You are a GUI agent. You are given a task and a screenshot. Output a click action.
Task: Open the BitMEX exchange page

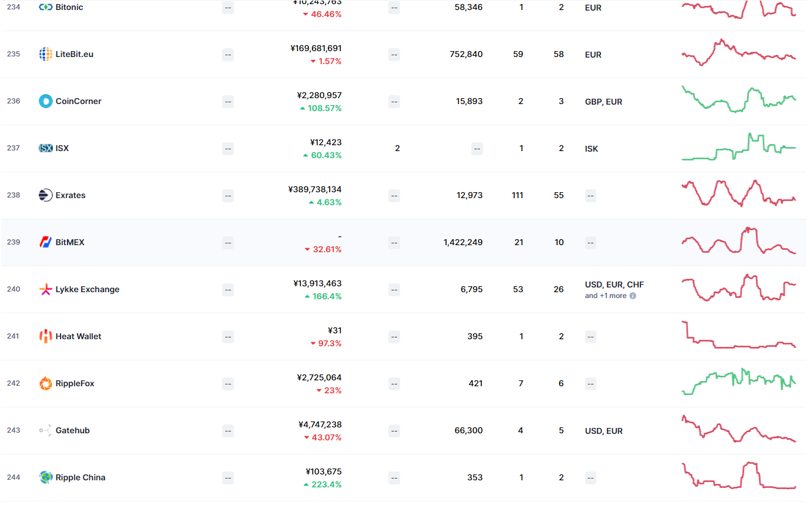(x=69, y=242)
